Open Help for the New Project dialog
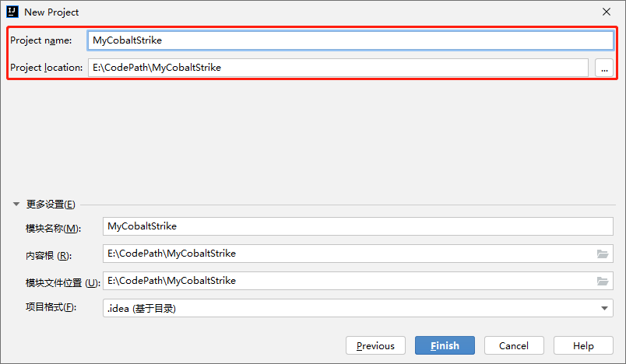 pyautogui.click(x=583, y=345)
